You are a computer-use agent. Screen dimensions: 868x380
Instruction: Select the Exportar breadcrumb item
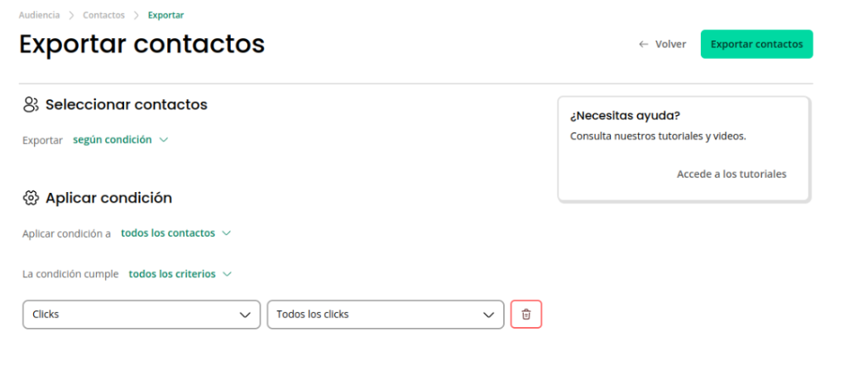pos(166,16)
